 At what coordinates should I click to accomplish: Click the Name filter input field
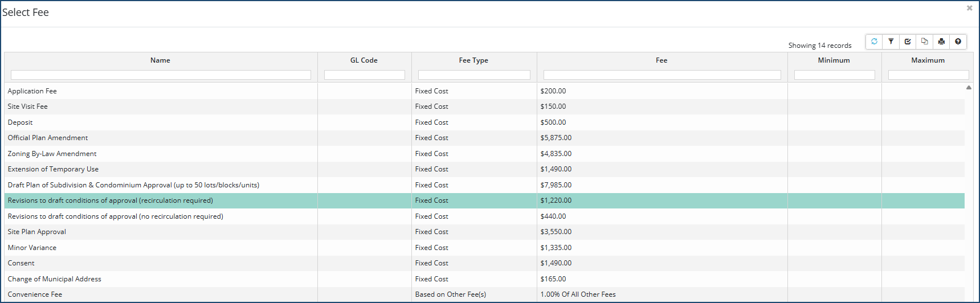(161, 75)
